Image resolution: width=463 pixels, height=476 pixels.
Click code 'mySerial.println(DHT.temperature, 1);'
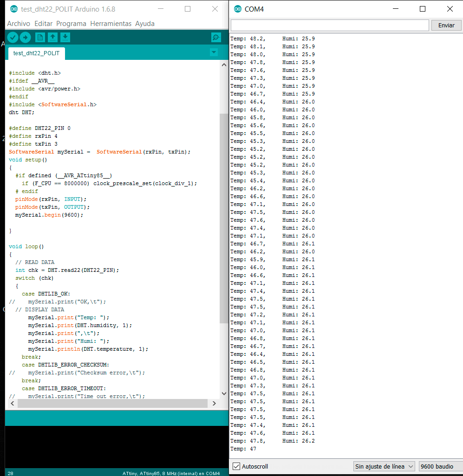pos(88,349)
